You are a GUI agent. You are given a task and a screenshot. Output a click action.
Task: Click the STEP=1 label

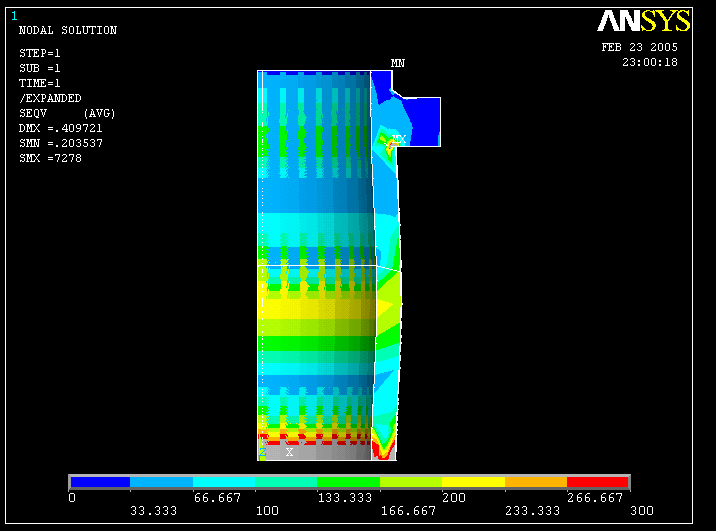(x=39, y=53)
